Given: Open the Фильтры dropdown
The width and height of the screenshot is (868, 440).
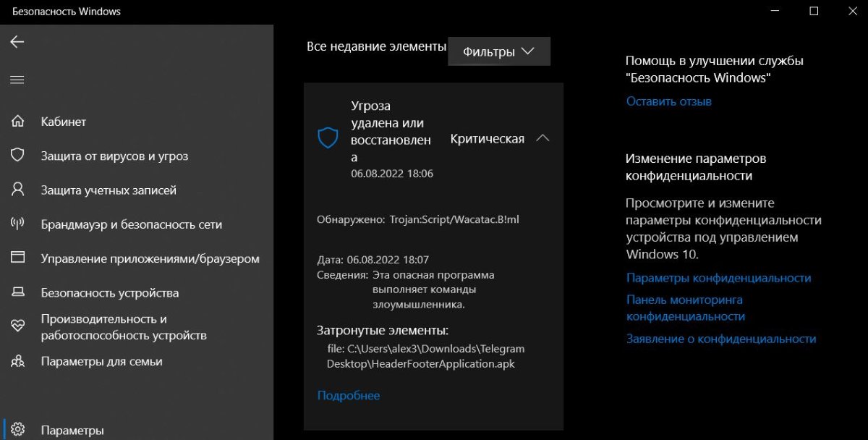Looking at the screenshot, I should coord(499,51).
